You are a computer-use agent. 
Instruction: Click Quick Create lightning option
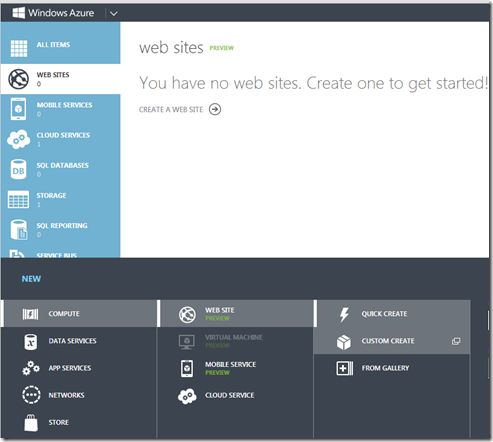click(x=392, y=314)
